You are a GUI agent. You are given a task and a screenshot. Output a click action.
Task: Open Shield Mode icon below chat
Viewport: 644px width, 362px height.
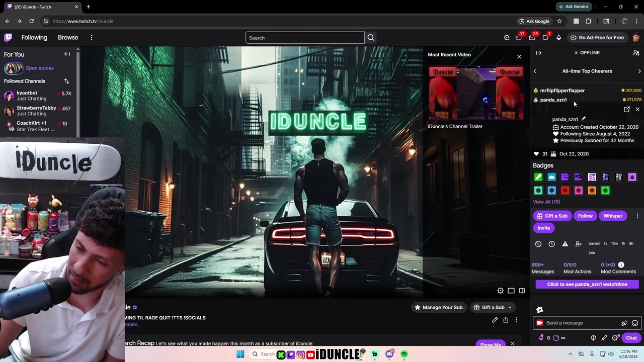(x=593, y=338)
